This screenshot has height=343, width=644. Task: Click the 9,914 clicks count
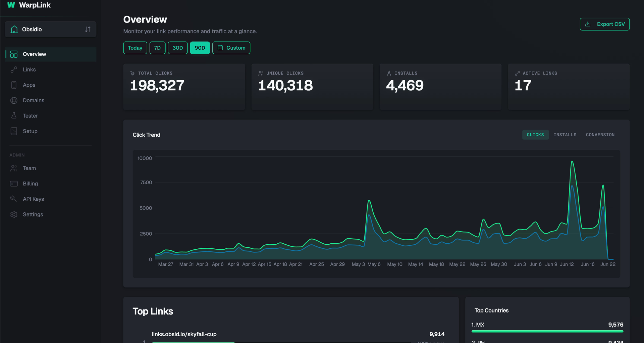point(437,334)
